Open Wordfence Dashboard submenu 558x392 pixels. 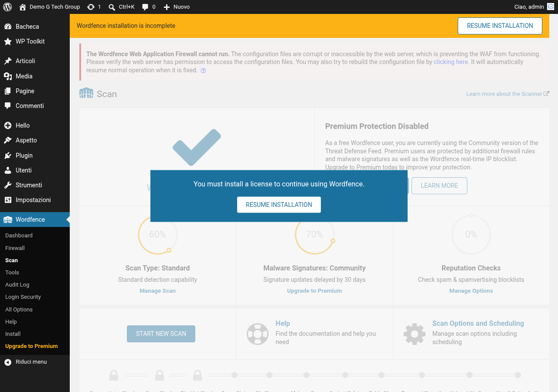19,235
